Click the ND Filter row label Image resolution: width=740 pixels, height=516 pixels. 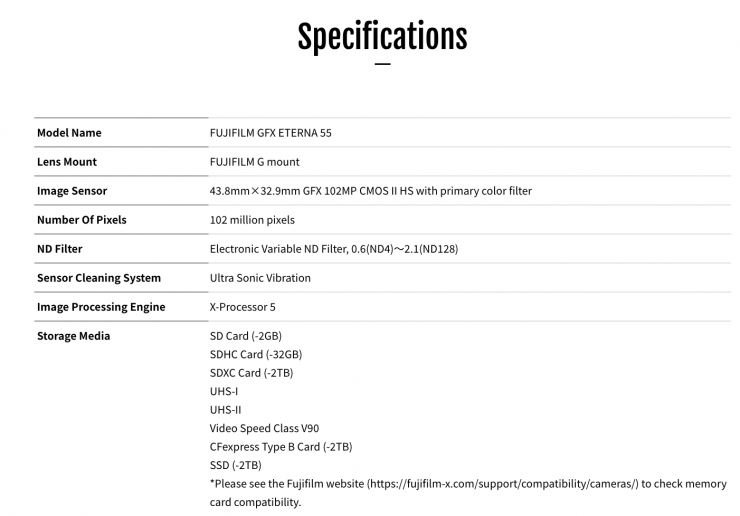click(60, 249)
